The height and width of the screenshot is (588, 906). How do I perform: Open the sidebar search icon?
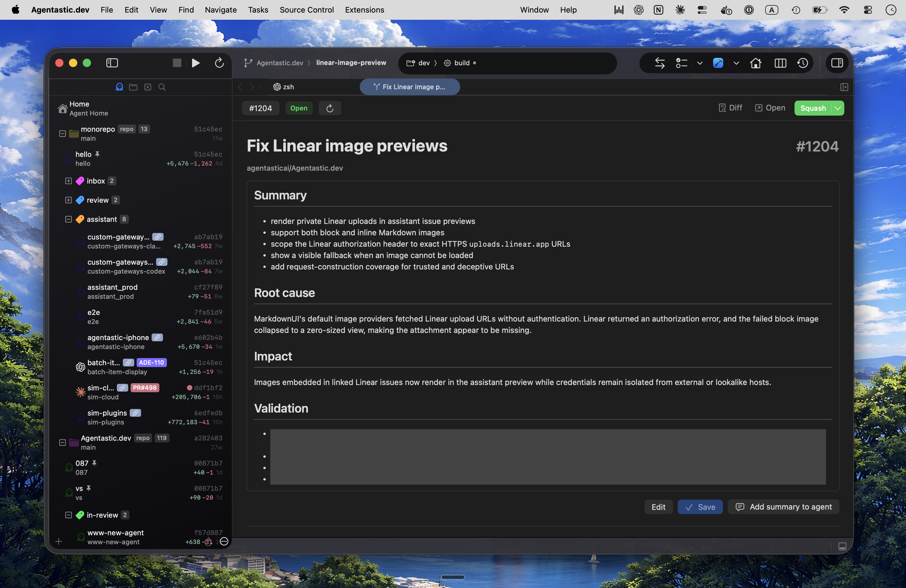coord(162,87)
